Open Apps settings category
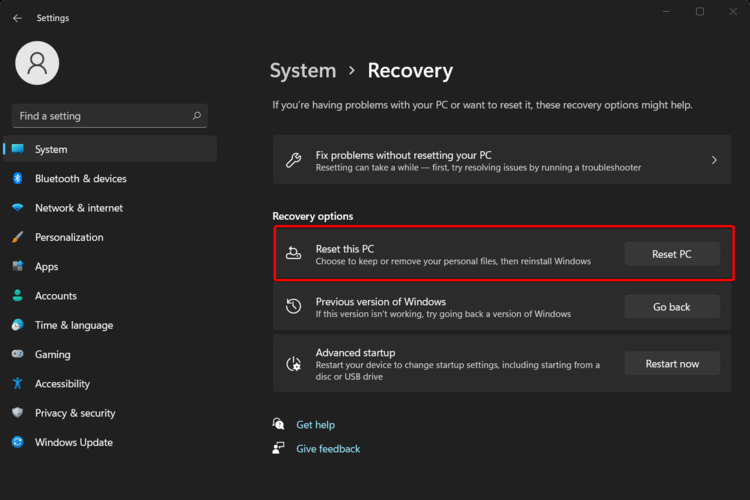The height and width of the screenshot is (500, 750). (46, 267)
